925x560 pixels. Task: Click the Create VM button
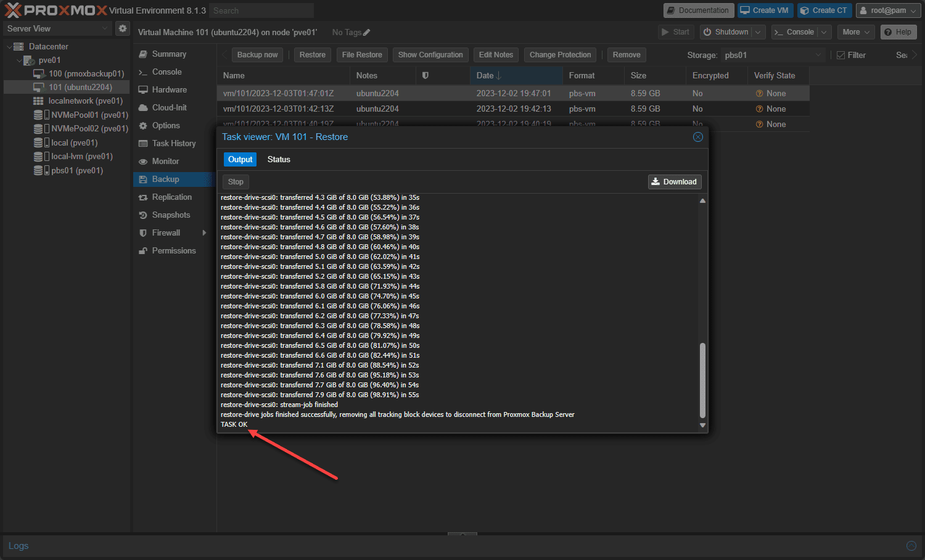[765, 10]
